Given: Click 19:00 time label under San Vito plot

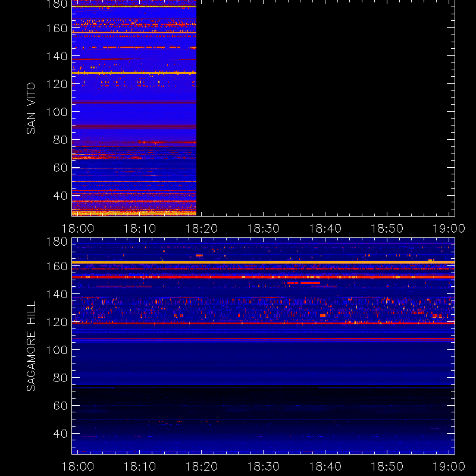Looking at the screenshot, I should coord(449,228).
